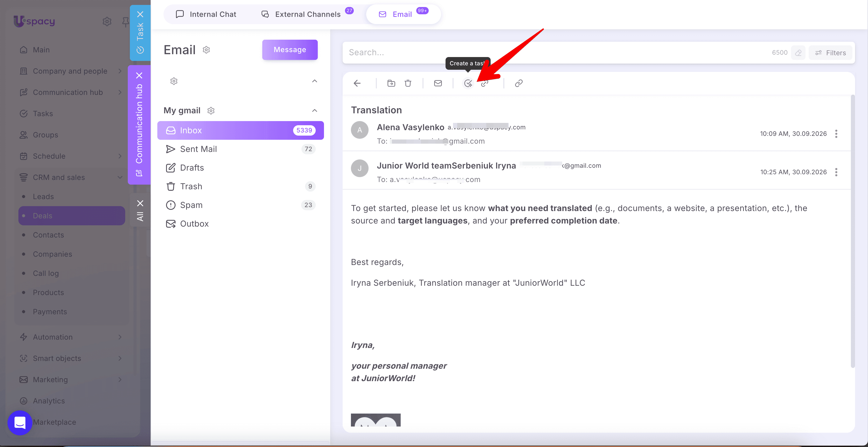868x447 pixels.
Task: Switch to Internal Chat tab
Action: (x=206, y=14)
